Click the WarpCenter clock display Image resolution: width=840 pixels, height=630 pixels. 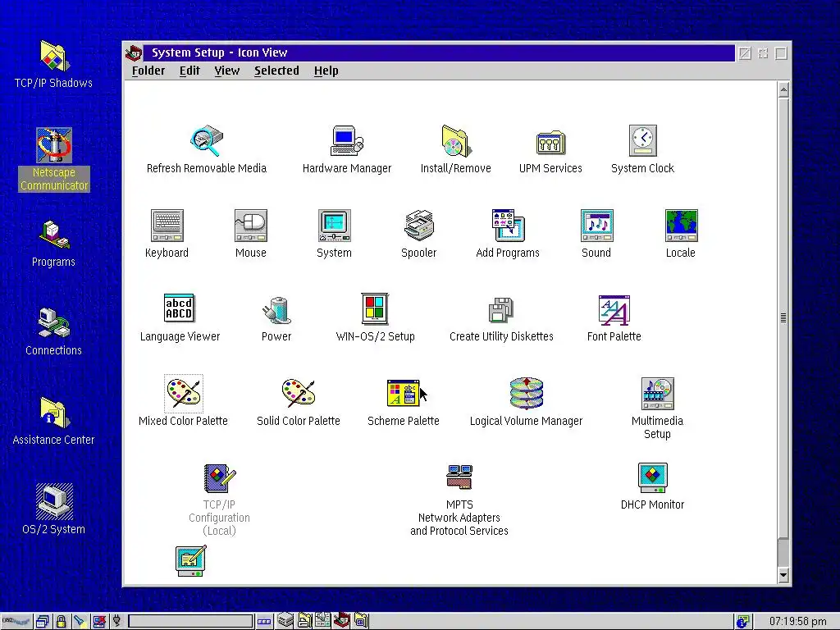click(798, 622)
